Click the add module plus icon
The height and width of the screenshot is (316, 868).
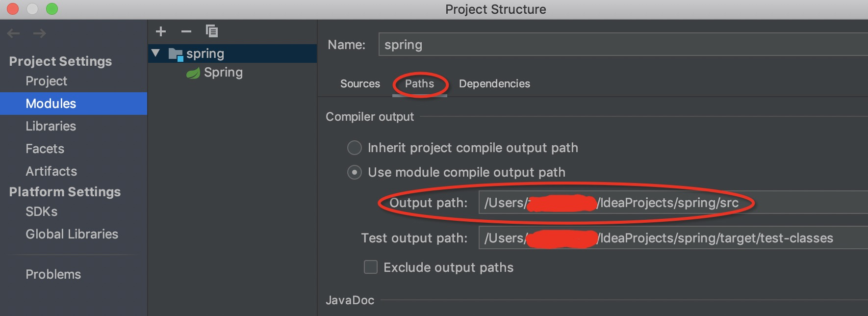tap(161, 32)
